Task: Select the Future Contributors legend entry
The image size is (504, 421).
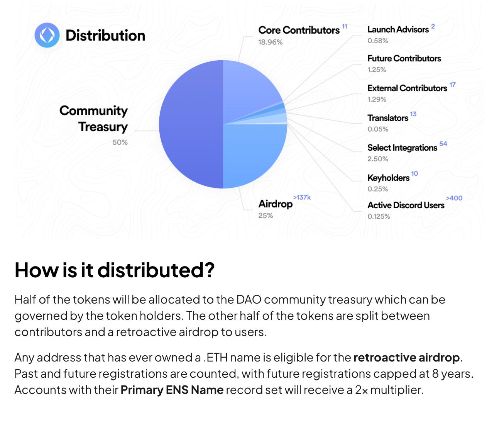Action: [404, 59]
